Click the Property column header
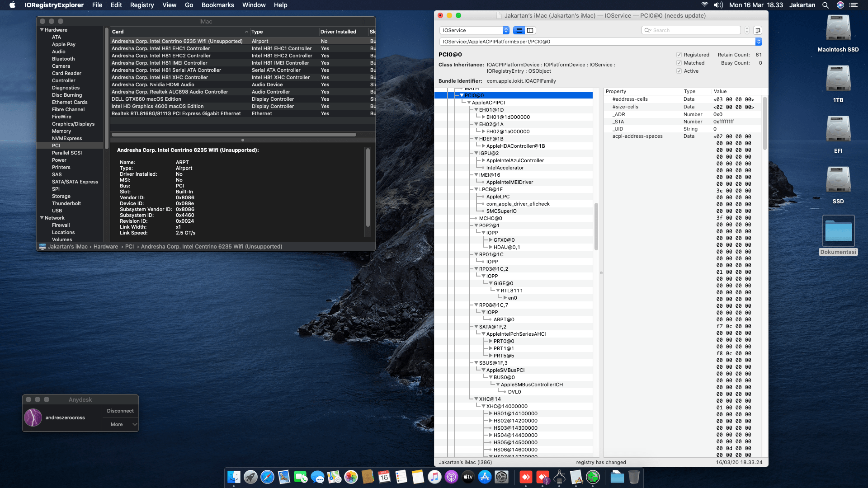Viewport: 868px width, 488px height. tap(643, 91)
